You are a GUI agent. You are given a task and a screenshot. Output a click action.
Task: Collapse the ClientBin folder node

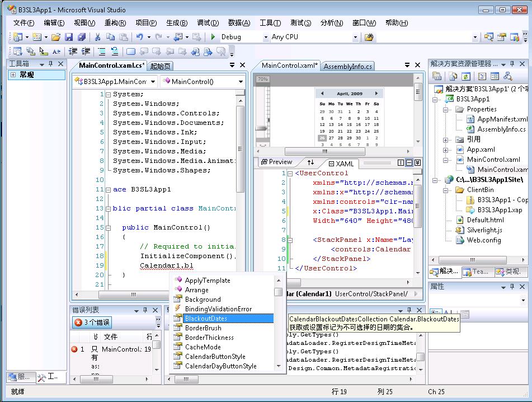(x=445, y=190)
